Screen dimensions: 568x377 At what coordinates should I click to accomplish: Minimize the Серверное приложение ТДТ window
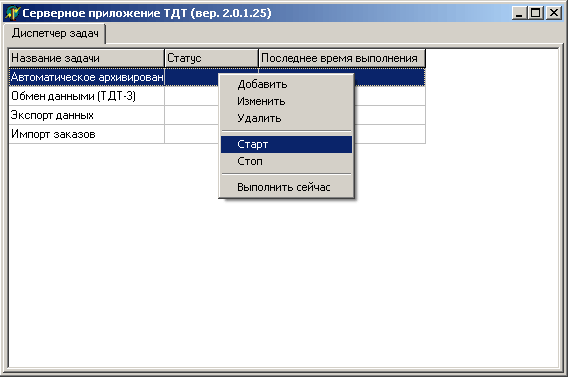519,13
